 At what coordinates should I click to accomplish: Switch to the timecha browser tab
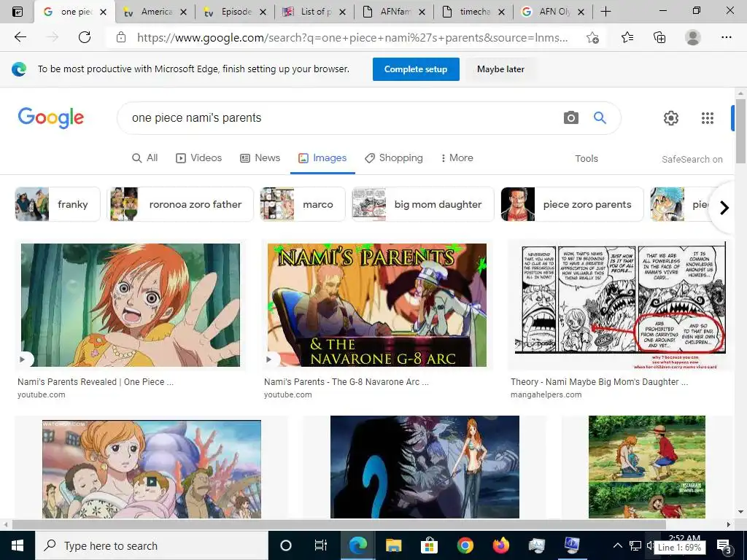tap(473, 12)
